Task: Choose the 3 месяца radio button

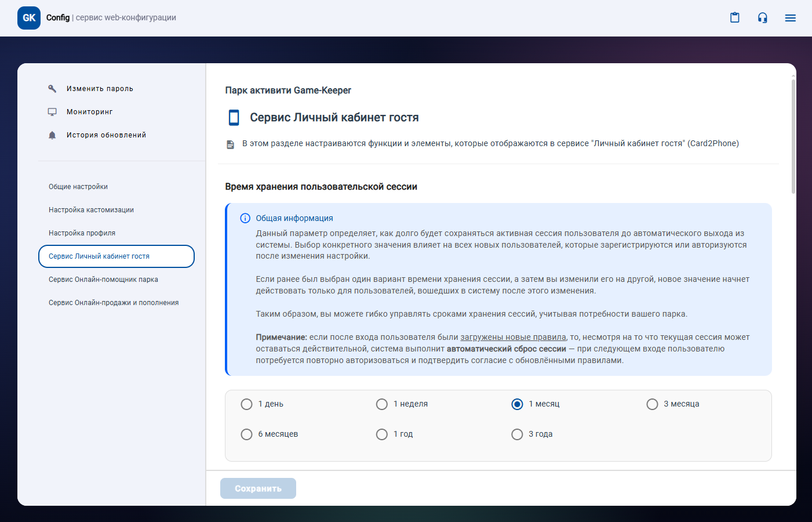Action: click(x=652, y=404)
